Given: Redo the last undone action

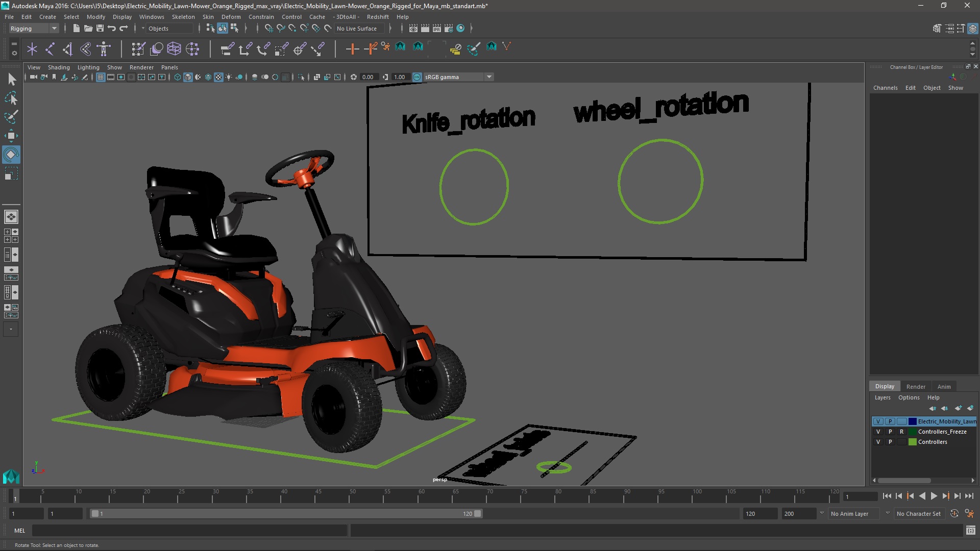Looking at the screenshot, I should point(124,29).
